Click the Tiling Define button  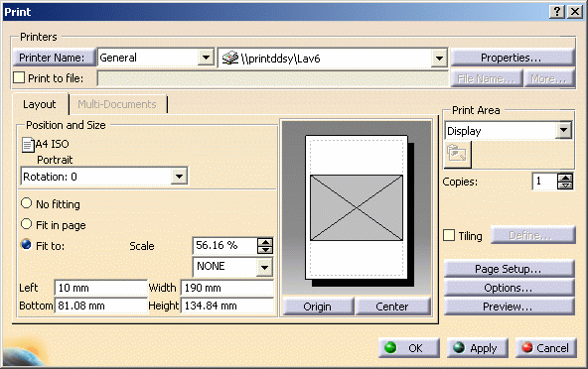click(x=532, y=235)
